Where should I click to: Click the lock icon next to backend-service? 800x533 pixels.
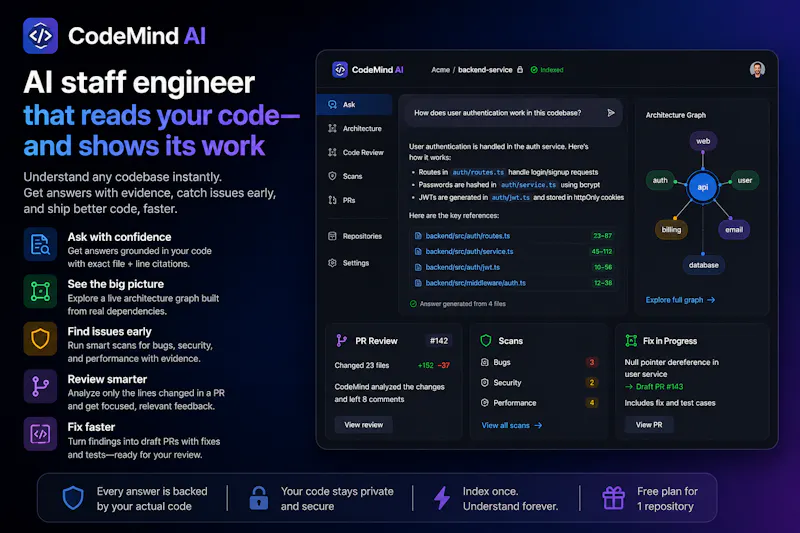click(x=520, y=69)
